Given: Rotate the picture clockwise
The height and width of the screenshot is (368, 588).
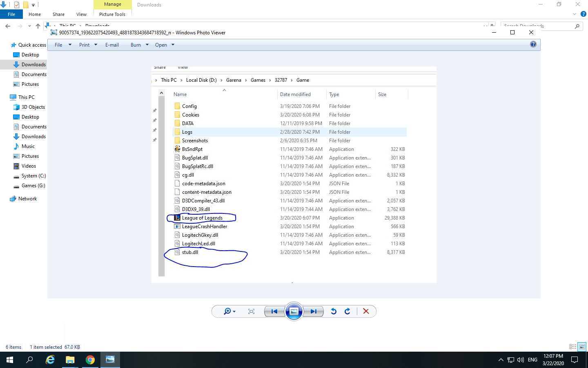Looking at the screenshot, I should [347, 312].
